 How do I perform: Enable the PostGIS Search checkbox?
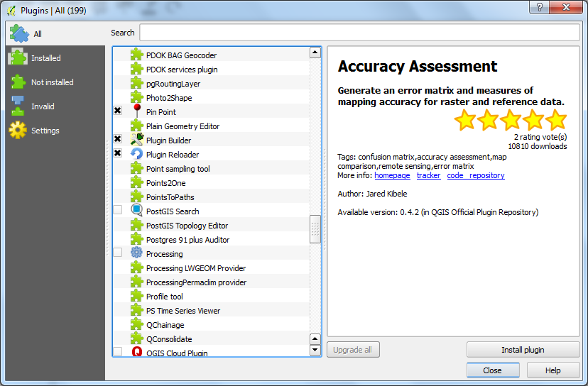click(118, 210)
